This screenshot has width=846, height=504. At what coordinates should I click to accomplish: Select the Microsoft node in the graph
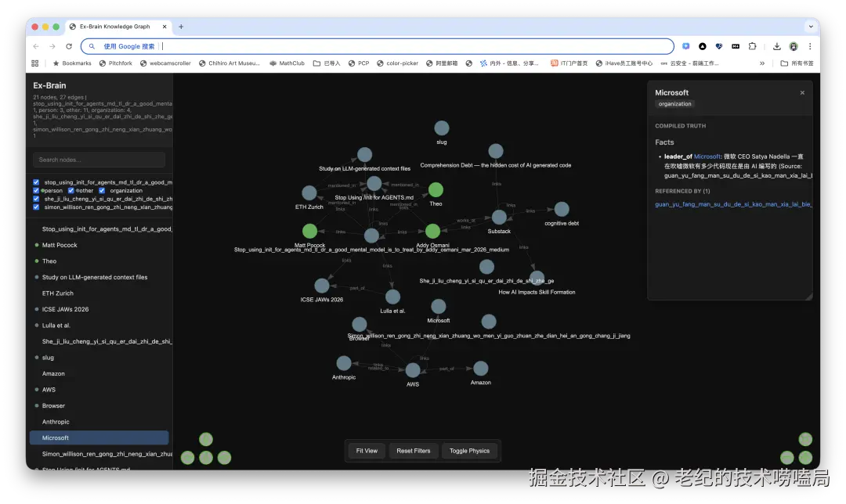[438, 307]
